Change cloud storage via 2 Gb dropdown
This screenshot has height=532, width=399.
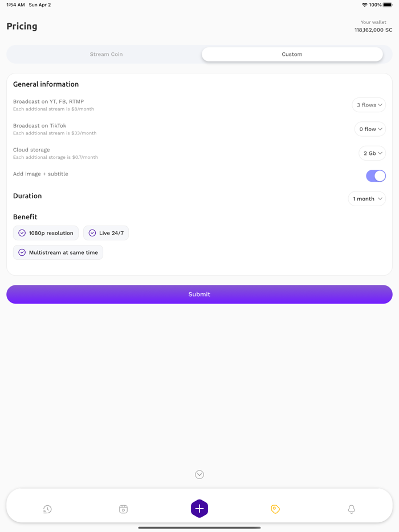pos(372,153)
